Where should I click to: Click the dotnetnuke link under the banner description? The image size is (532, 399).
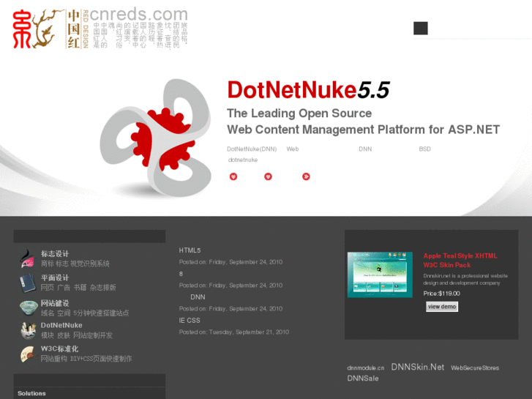pos(243,160)
